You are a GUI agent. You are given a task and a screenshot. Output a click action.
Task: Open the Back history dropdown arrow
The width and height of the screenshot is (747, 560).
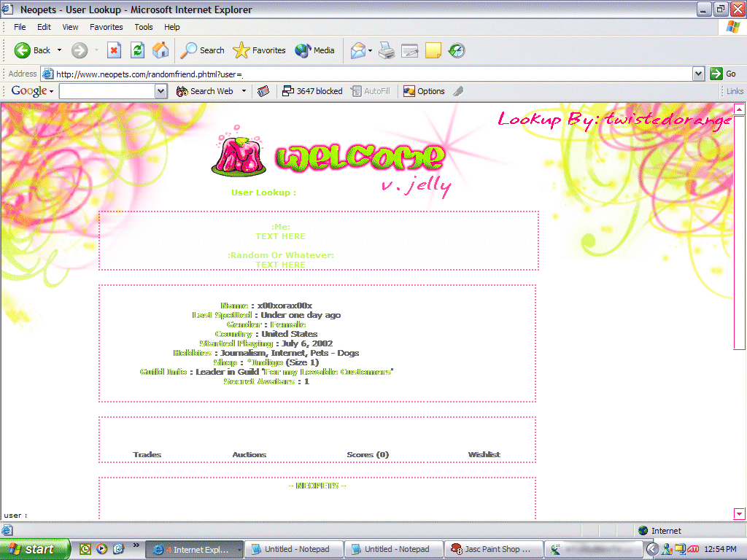tap(60, 50)
